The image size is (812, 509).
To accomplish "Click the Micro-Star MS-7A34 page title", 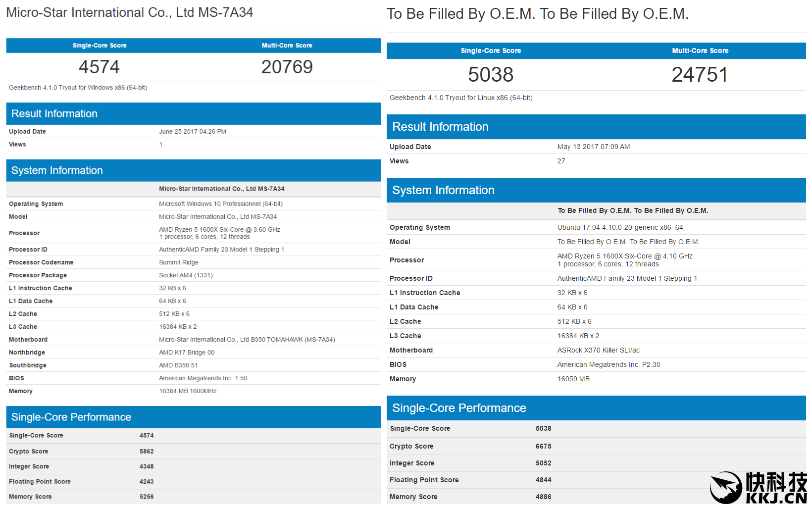I will 129,12.
